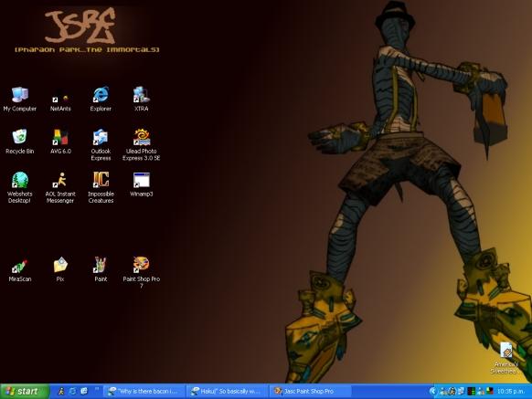Launch Ulead Photo Express 3.0 SE
Viewport: 532px width, 399px height.
[141, 145]
